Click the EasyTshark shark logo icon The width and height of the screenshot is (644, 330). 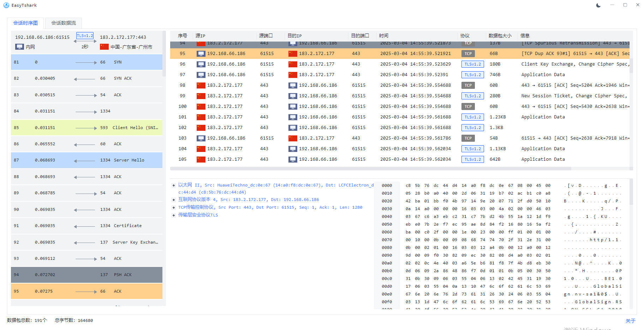pyautogui.click(x=6, y=5)
